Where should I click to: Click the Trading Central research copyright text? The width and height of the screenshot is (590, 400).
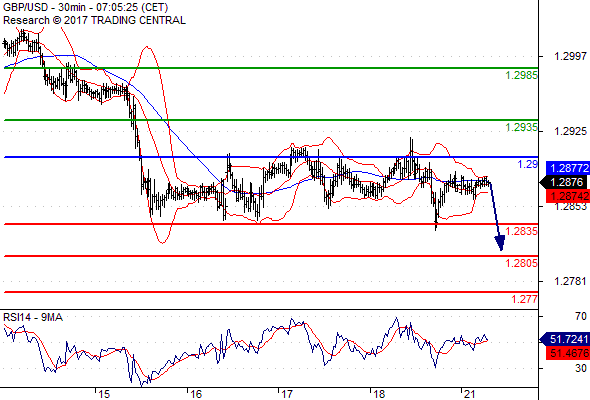pyautogui.click(x=94, y=20)
